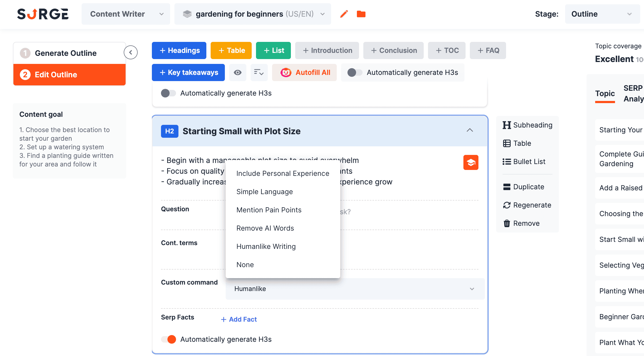Open the Content Writer dropdown

coord(126,14)
